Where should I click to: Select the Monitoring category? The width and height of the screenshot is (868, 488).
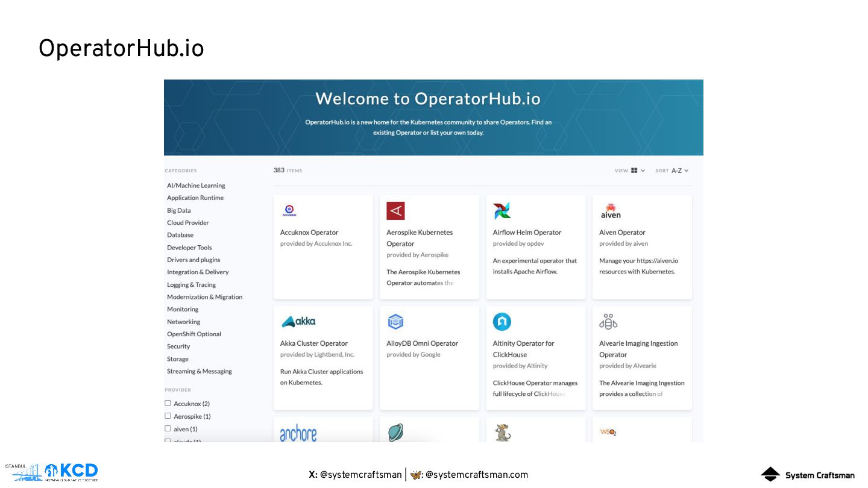(183, 309)
